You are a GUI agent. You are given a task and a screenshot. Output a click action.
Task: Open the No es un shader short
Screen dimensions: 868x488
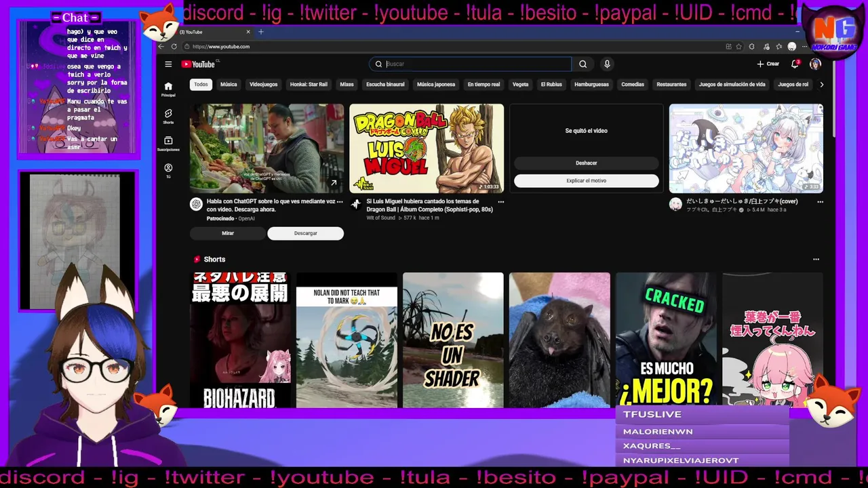[x=453, y=340]
